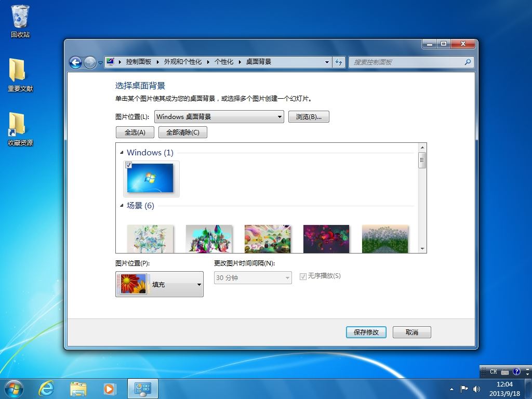
Task: Minimize the desktop background window
Action: pyautogui.click(x=430, y=44)
